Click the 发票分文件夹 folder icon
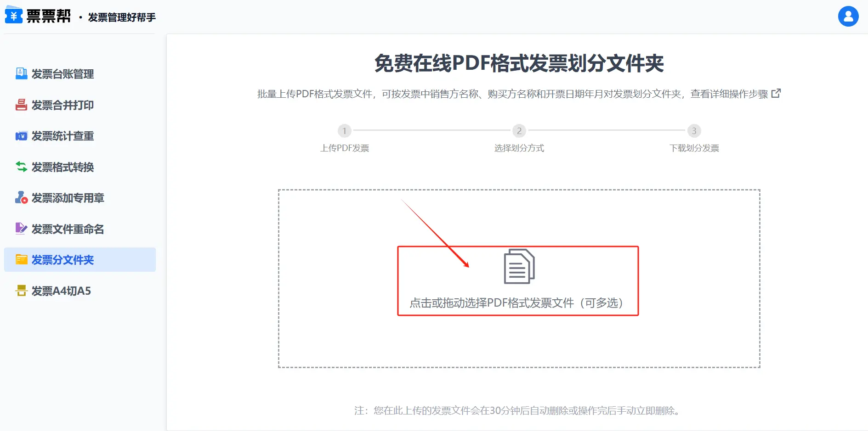The image size is (868, 431). 21,259
